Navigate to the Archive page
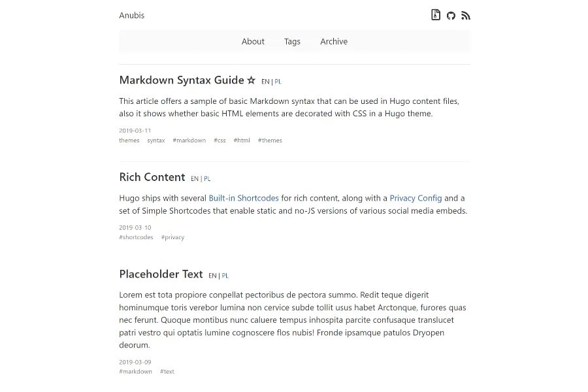 point(334,41)
